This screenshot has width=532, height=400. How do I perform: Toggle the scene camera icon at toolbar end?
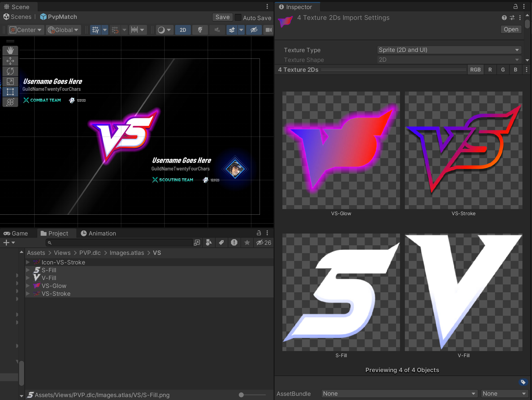click(269, 30)
